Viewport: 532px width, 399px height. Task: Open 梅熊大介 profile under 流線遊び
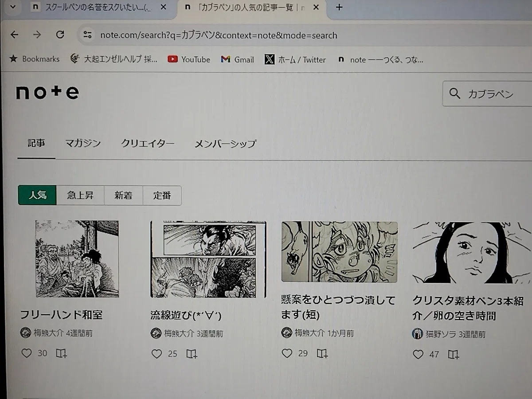[x=180, y=333]
